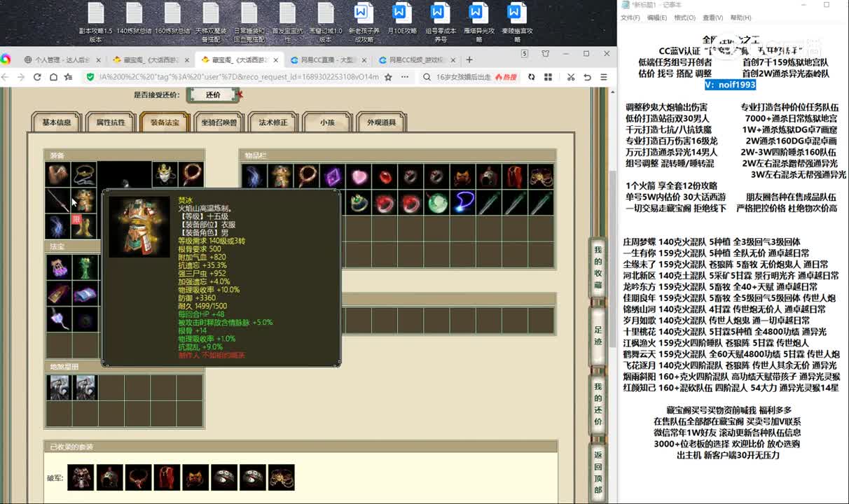
Task: Click the armor piece at the start of the 破军 set
Action: (x=81, y=477)
